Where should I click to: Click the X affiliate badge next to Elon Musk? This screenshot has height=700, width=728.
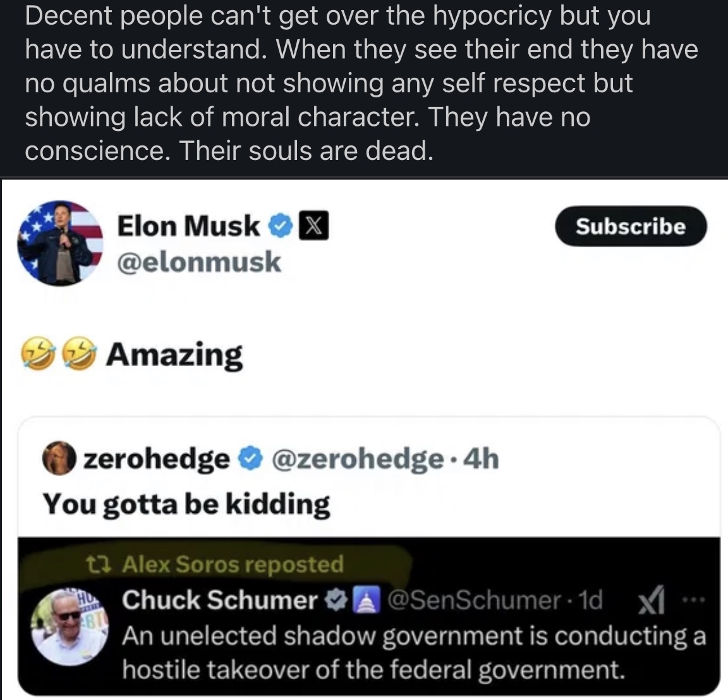click(x=315, y=226)
